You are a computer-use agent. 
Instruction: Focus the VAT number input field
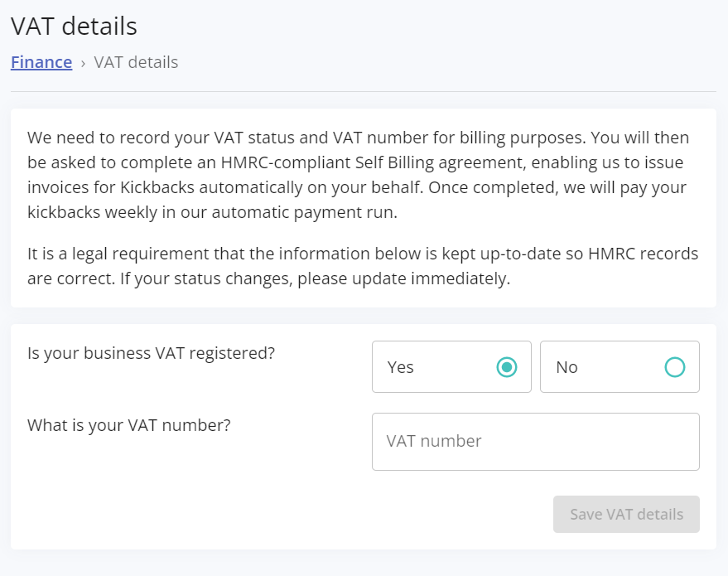click(535, 442)
